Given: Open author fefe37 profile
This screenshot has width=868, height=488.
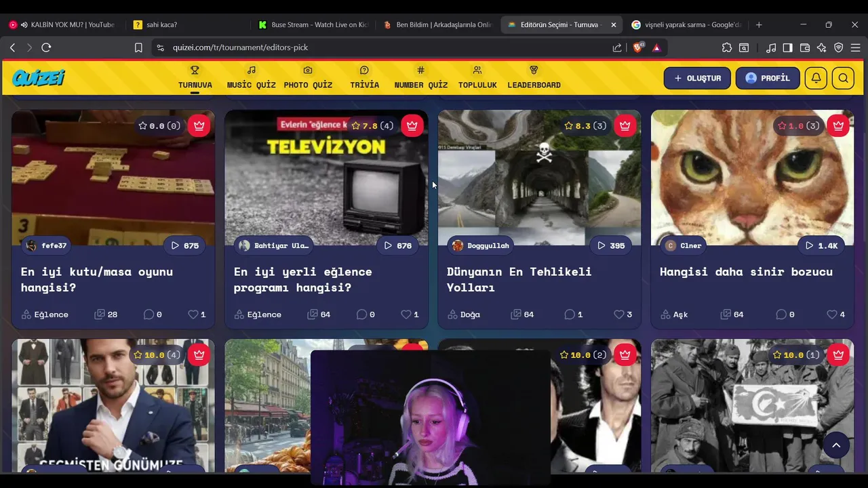Looking at the screenshot, I should pos(46,245).
